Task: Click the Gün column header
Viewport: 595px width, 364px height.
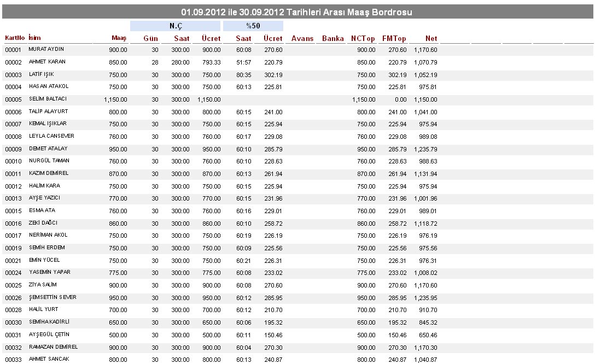Action: click(x=150, y=39)
